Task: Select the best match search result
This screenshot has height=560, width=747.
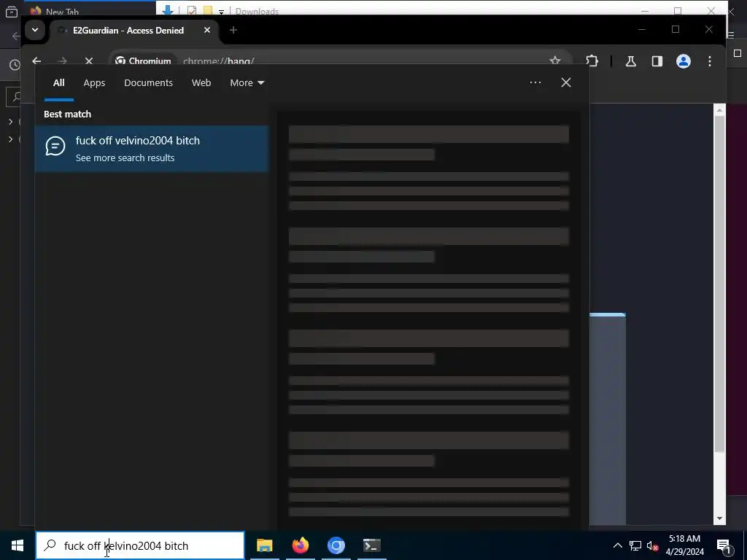Action: [152, 149]
